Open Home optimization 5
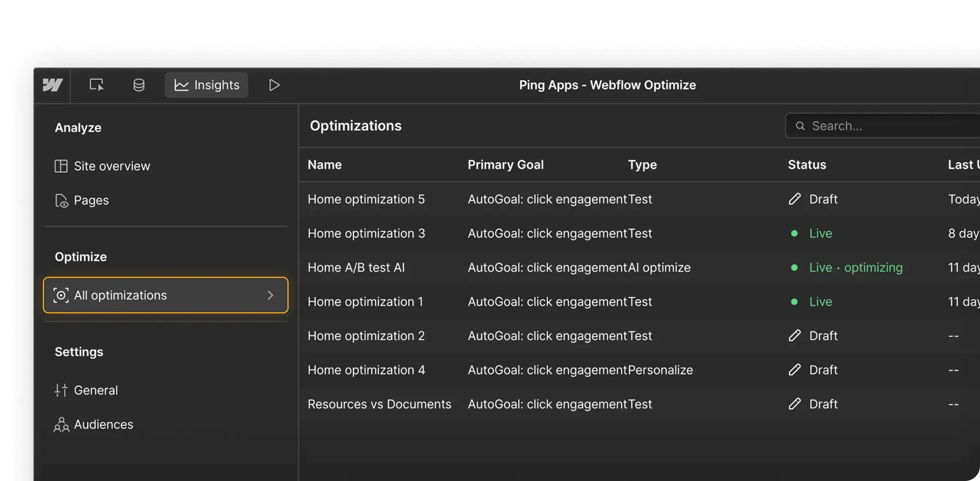Screen dimensions: 980x481 pos(366,199)
